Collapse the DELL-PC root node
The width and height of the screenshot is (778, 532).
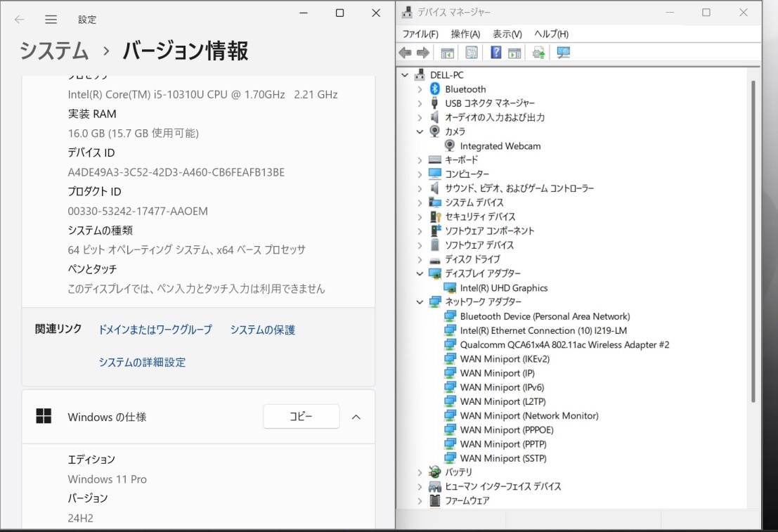pos(405,75)
